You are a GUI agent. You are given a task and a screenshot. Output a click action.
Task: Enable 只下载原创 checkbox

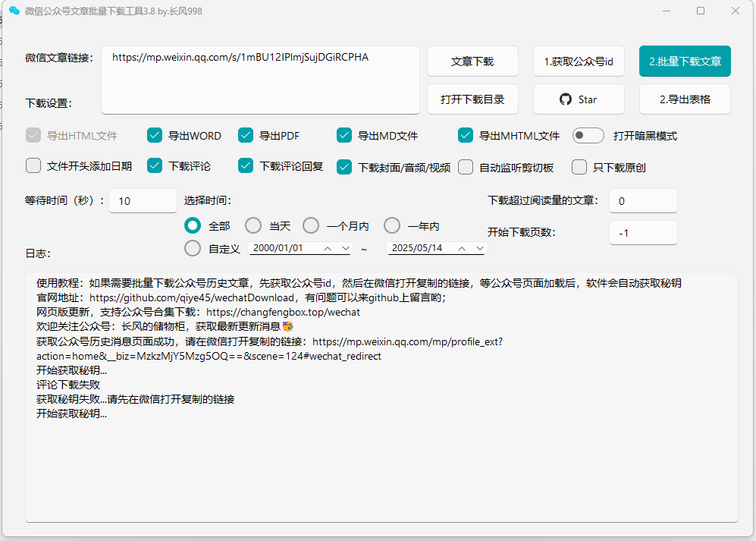579,168
